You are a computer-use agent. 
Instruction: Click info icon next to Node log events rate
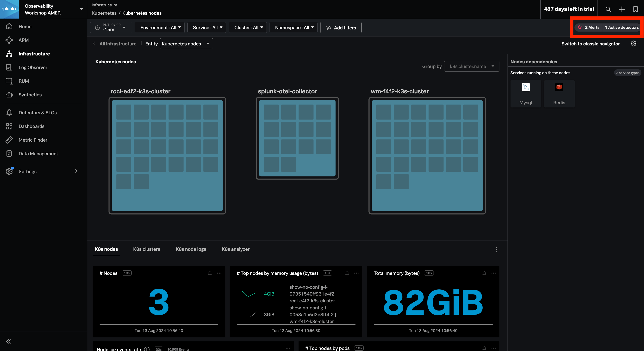click(147, 349)
